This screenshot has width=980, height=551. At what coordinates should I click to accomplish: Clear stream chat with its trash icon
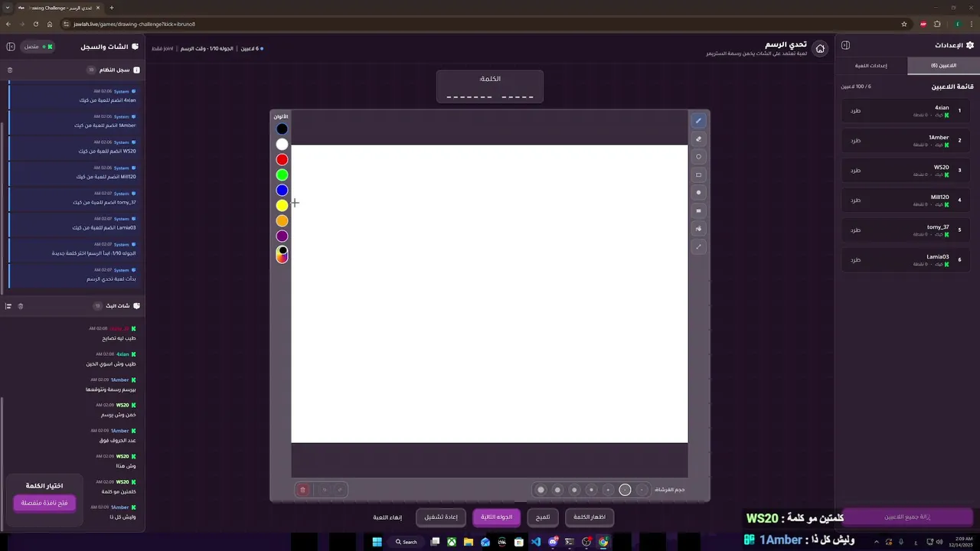coord(21,306)
